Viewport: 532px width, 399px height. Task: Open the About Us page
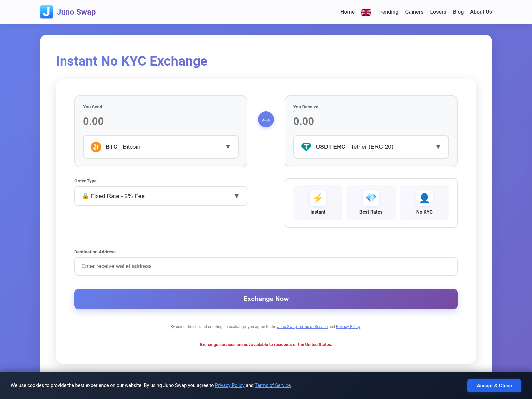tap(481, 12)
